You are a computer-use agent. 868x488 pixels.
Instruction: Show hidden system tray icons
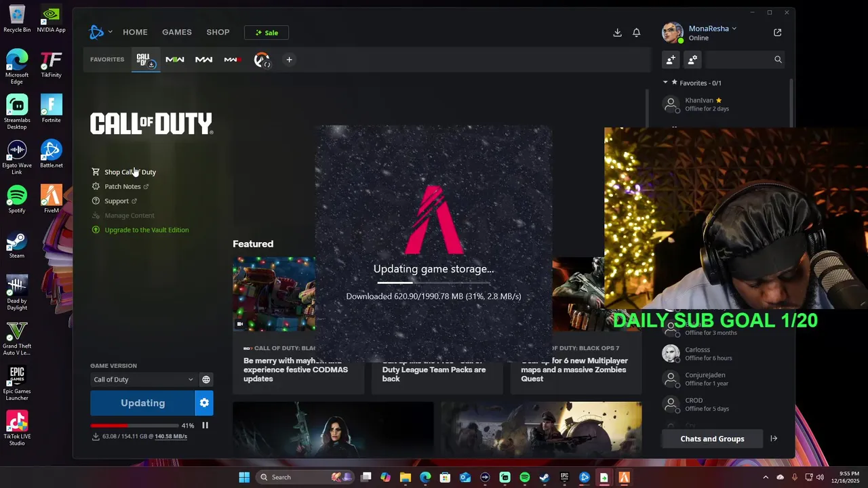click(x=766, y=477)
